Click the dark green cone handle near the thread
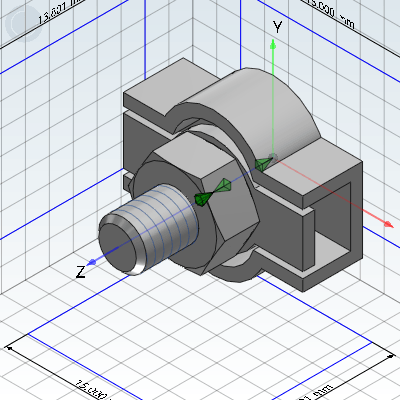 pyautogui.click(x=202, y=199)
